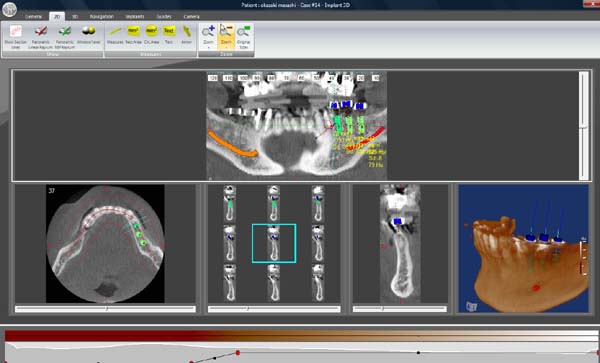
Task: Open the Guides ribbon tab
Action: (164, 16)
